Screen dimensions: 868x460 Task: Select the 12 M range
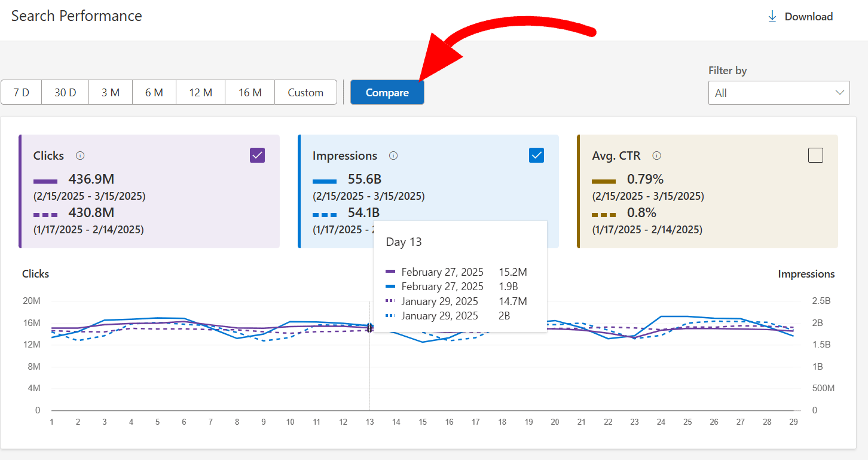point(200,92)
